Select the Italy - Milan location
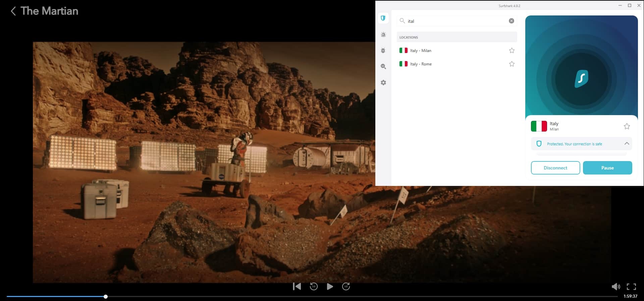 click(x=457, y=50)
